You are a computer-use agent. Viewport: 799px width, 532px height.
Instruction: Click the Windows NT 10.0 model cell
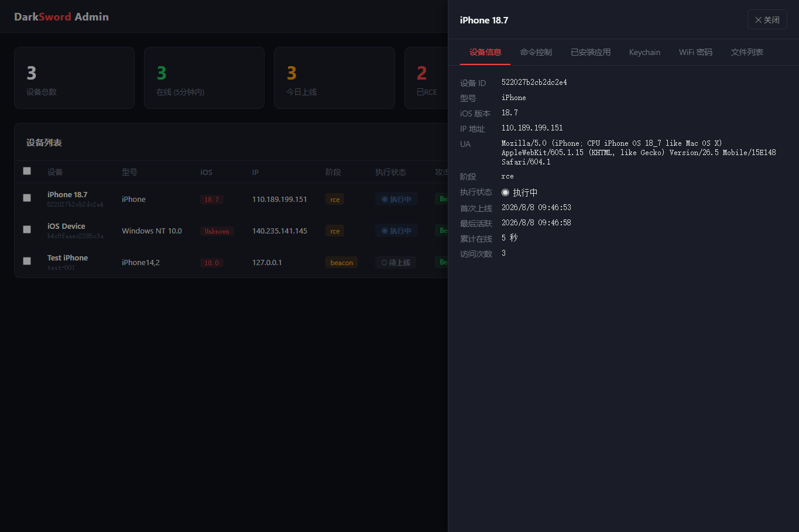pyautogui.click(x=152, y=231)
